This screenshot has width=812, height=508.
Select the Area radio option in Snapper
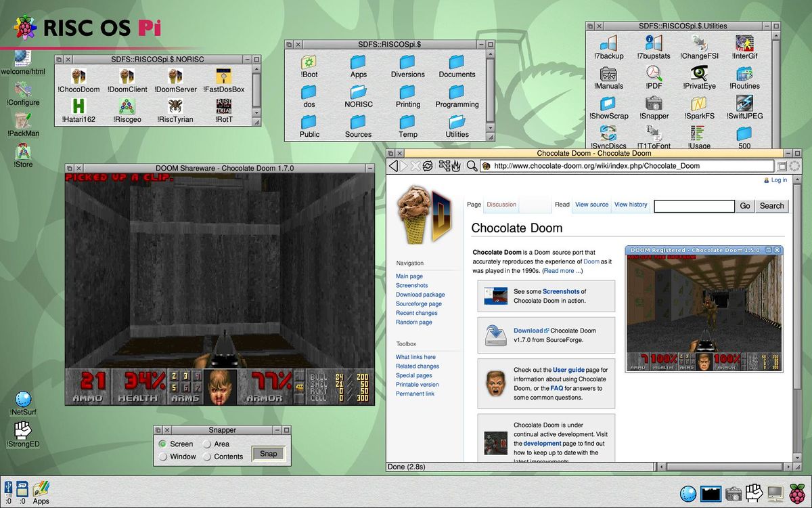[x=207, y=444]
